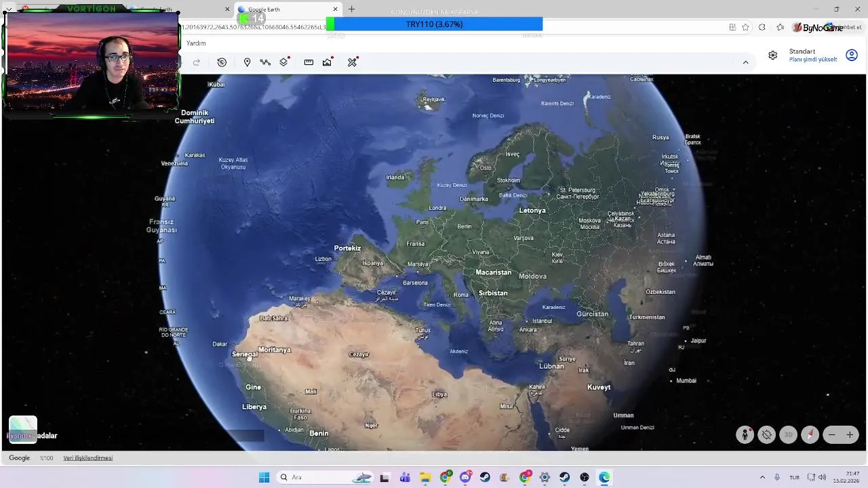This screenshot has height=488, width=868.
Task: Click the 'Kuveyt' country label
Action: coord(599,387)
